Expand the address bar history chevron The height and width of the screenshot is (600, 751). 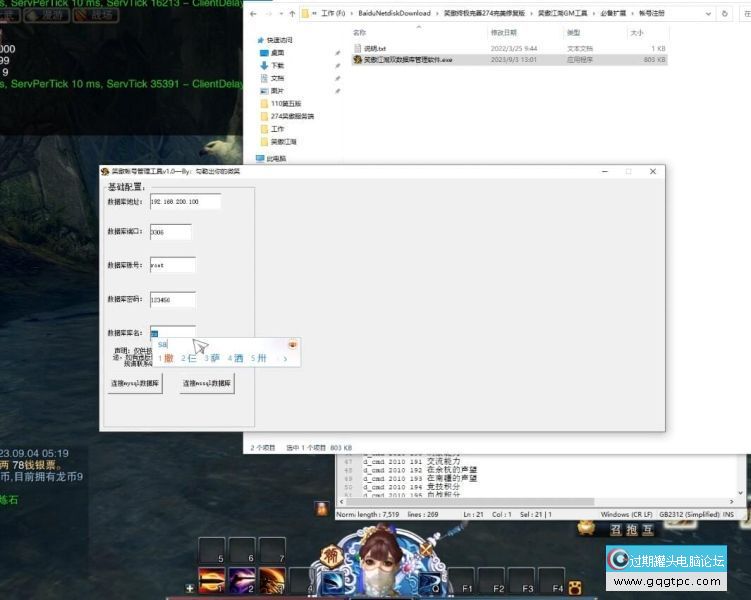pos(708,14)
